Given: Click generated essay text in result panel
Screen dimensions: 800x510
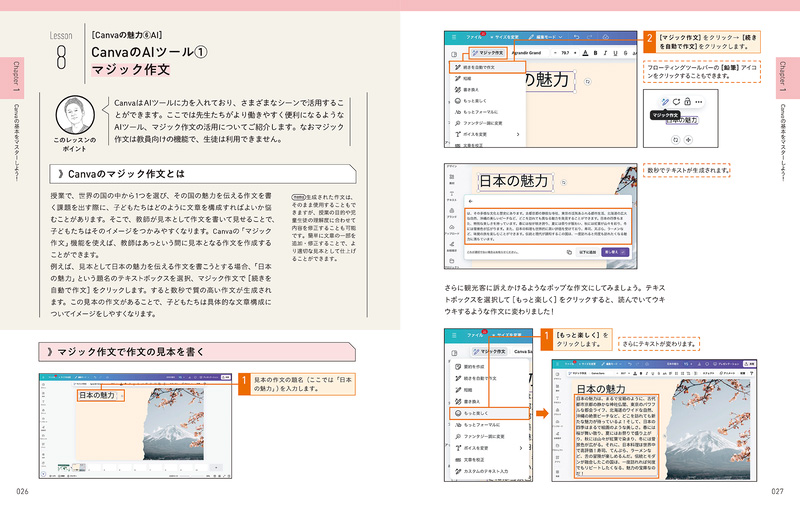Looking at the screenshot, I should tap(548, 226).
